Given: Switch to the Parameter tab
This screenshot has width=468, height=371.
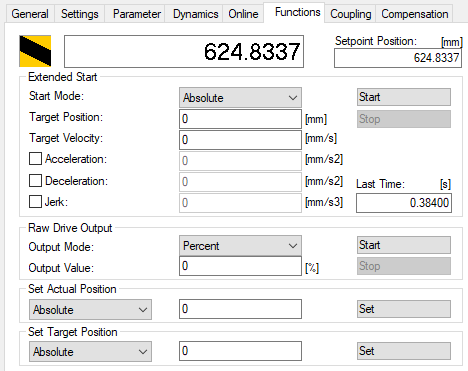Looking at the screenshot, I should [x=135, y=14].
